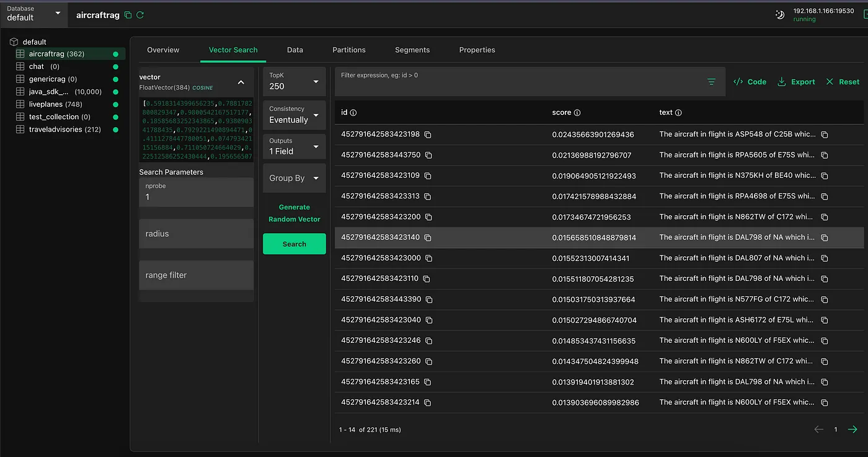Copy text of the ASP548 aircraft row
Screen dimensions: 868x457
coord(824,135)
